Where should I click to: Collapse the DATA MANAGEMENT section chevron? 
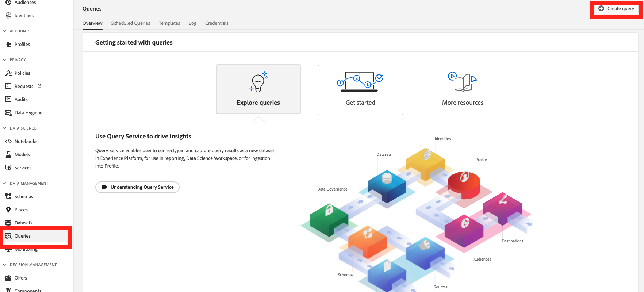point(4,183)
